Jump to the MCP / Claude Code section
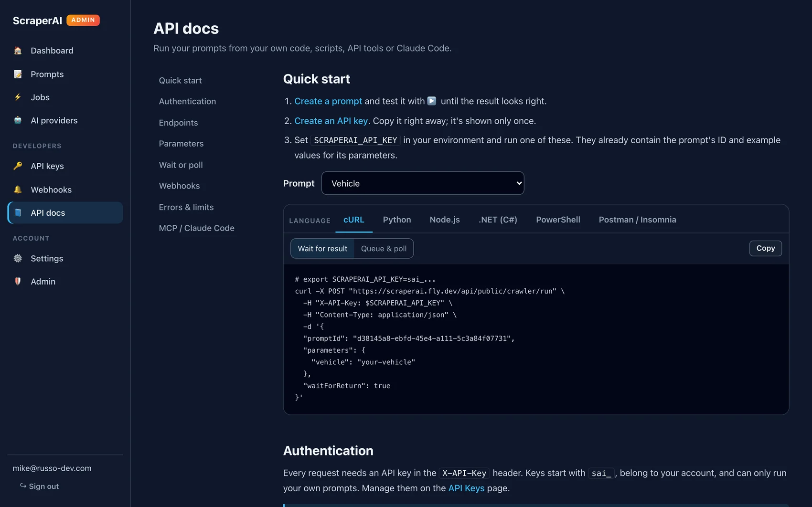This screenshot has width=812, height=507. pos(196,228)
